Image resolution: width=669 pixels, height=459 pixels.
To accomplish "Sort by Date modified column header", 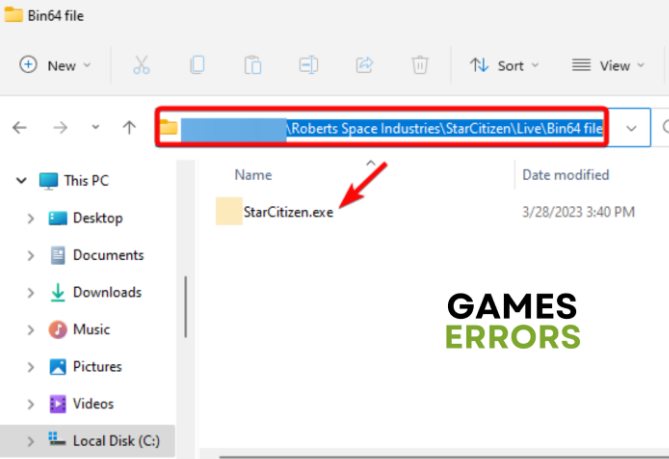I will point(566,175).
